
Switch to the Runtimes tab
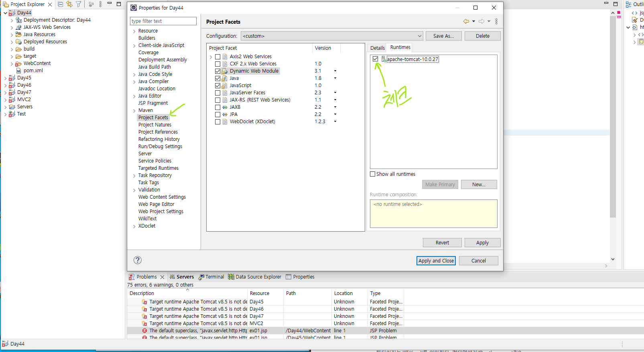coord(400,47)
